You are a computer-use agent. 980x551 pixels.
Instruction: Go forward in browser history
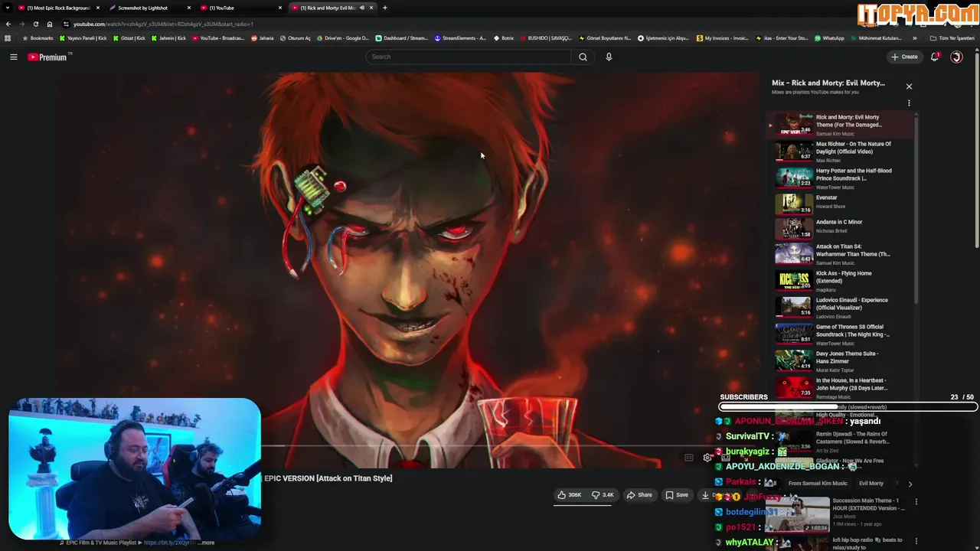(21, 24)
